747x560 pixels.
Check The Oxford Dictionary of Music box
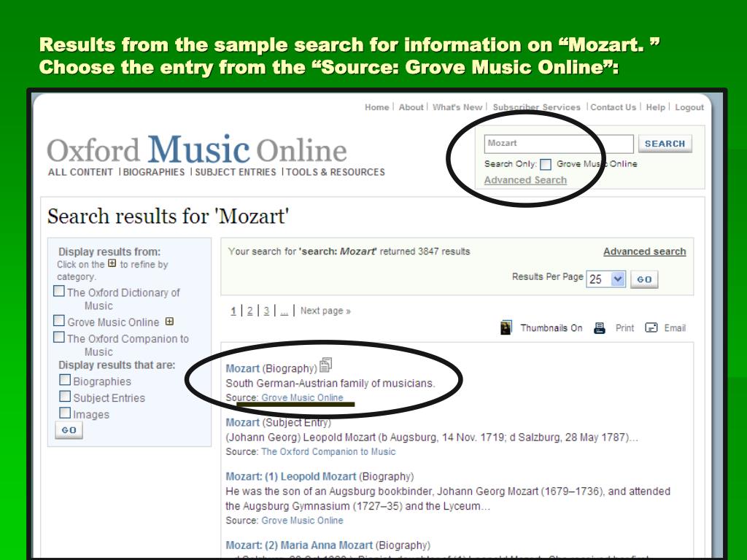(59, 291)
